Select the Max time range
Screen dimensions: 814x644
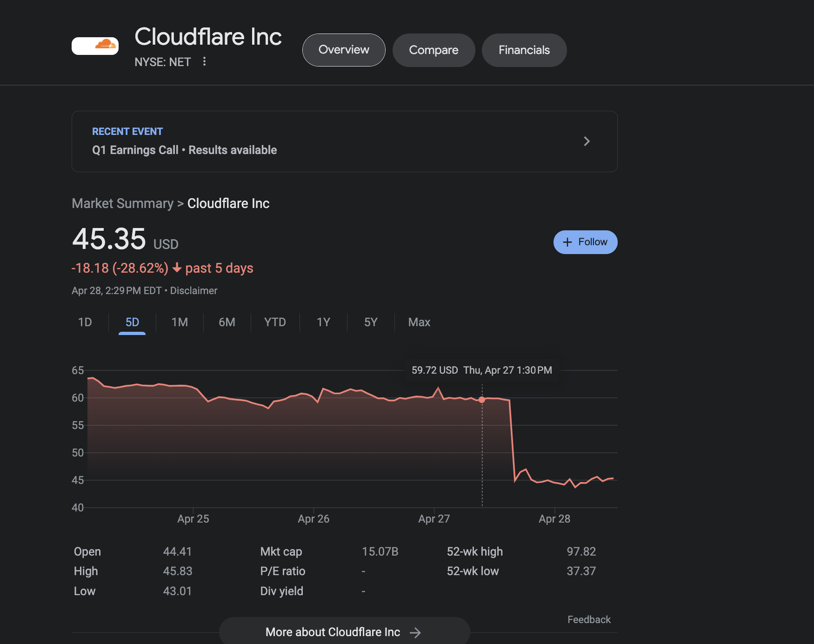coord(419,322)
